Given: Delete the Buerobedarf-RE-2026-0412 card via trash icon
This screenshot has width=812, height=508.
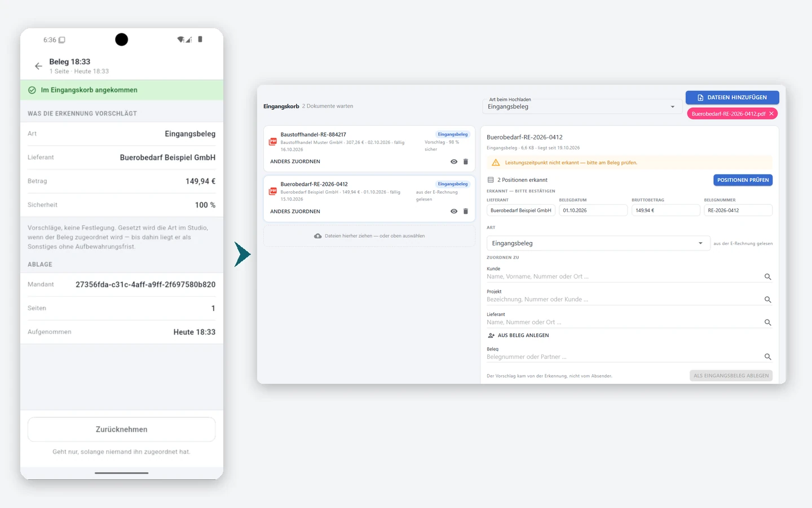Looking at the screenshot, I should (466, 211).
